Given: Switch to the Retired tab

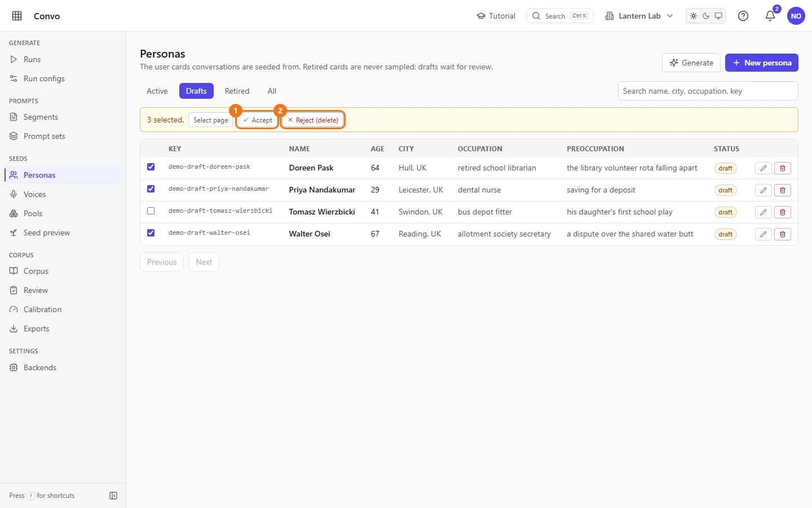Looking at the screenshot, I should pyautogui.click(x=237, y=91).
